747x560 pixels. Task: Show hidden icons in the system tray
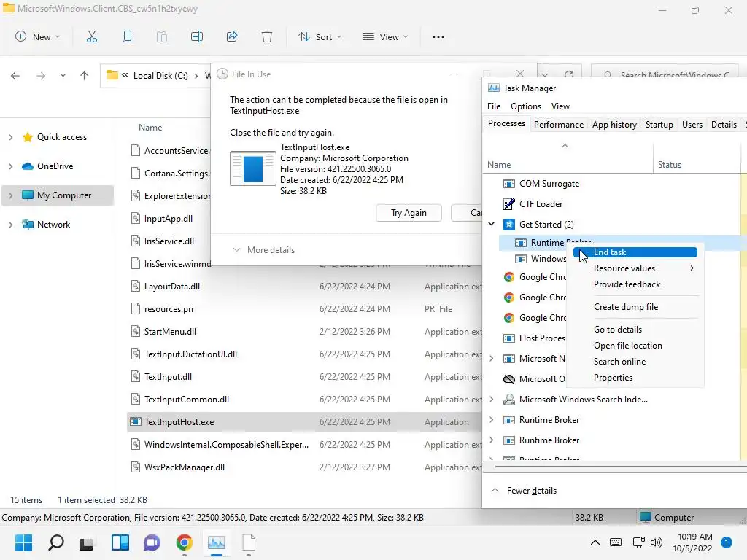595,542
